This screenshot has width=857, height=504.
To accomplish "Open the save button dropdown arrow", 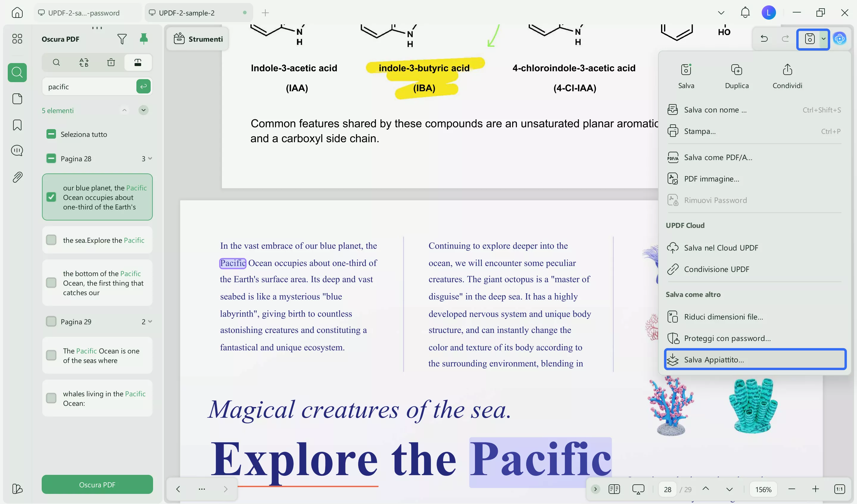I will click(823, 39).
